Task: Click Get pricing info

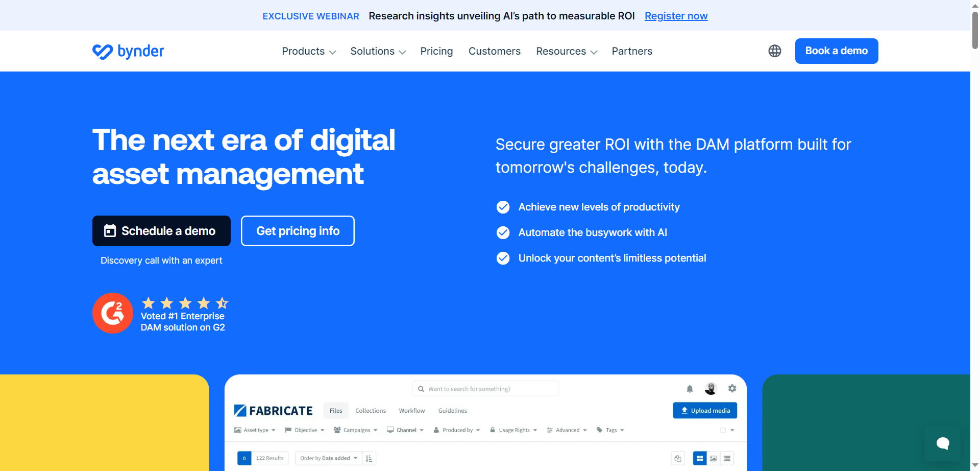Action: [298, 231]
